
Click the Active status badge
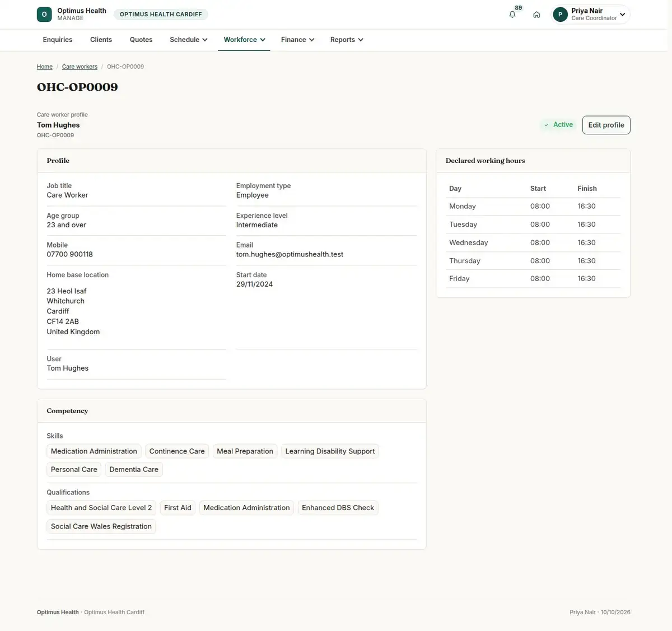(x=558, y=125)
